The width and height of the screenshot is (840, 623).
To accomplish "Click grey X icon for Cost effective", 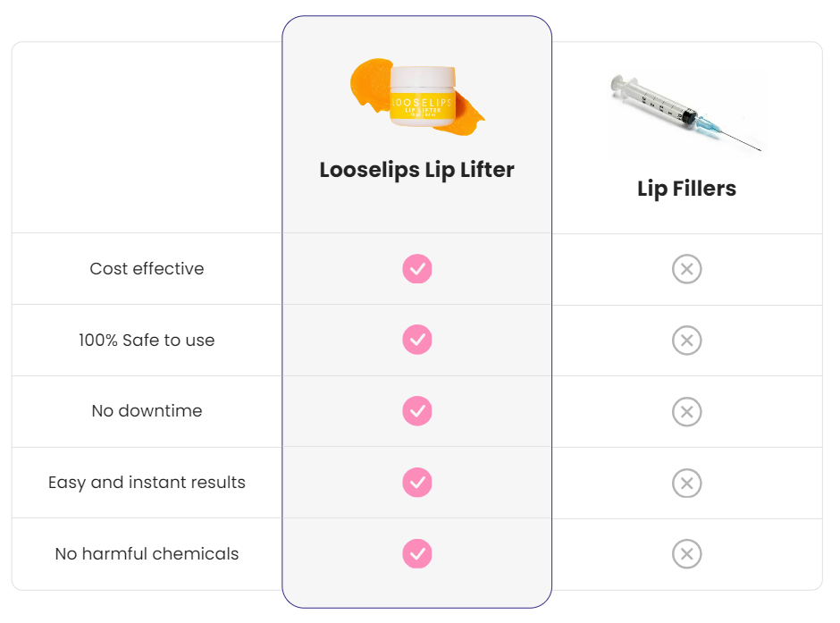I will [x=686, y=269].
